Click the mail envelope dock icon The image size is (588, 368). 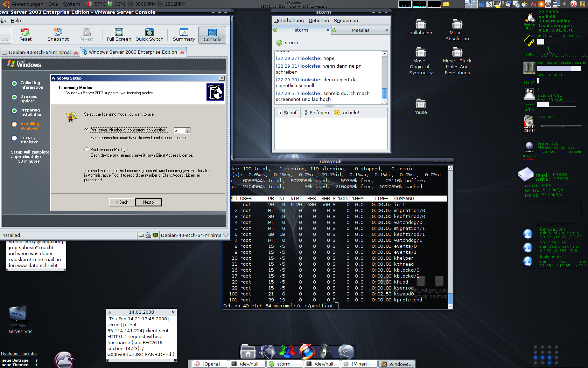click(346, 352)
